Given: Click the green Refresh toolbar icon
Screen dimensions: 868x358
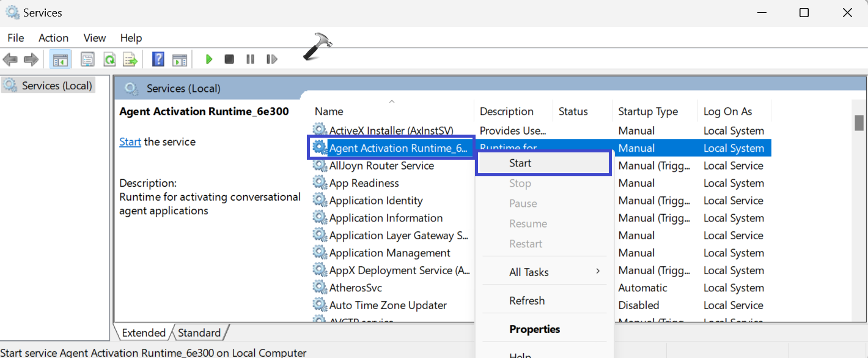Looking at the screenshot, I should [x=109, y=59].
